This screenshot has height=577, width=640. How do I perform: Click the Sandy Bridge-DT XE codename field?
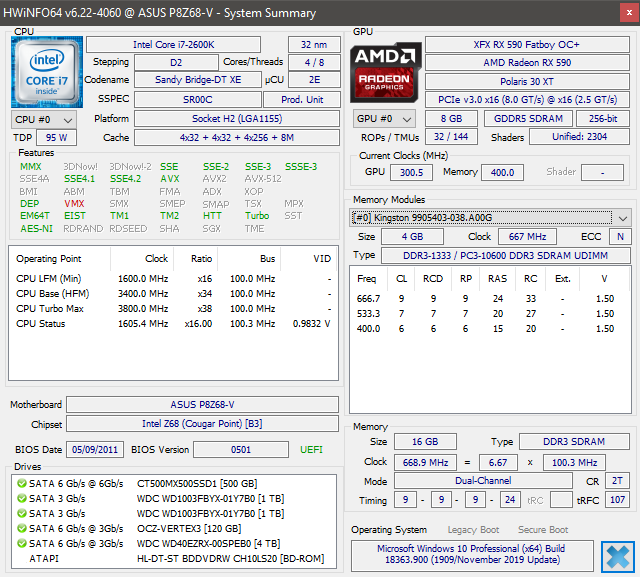click(198, 80)
